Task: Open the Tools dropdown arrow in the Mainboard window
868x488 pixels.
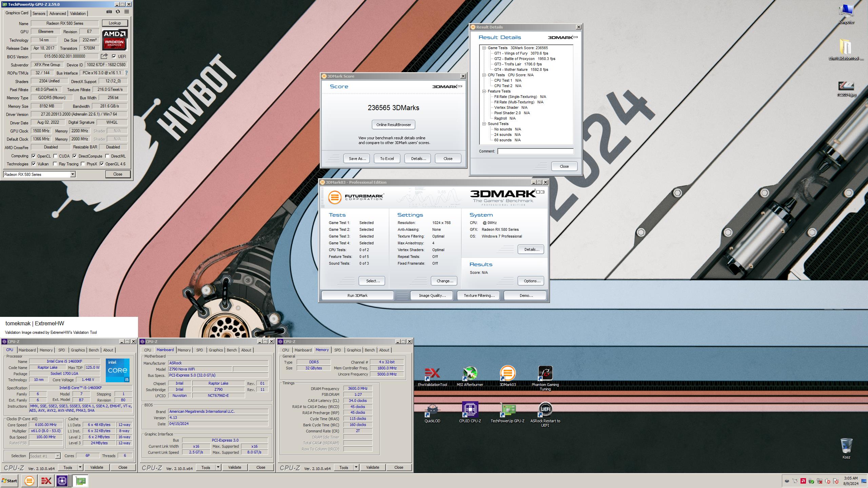Action: point(218,467)
